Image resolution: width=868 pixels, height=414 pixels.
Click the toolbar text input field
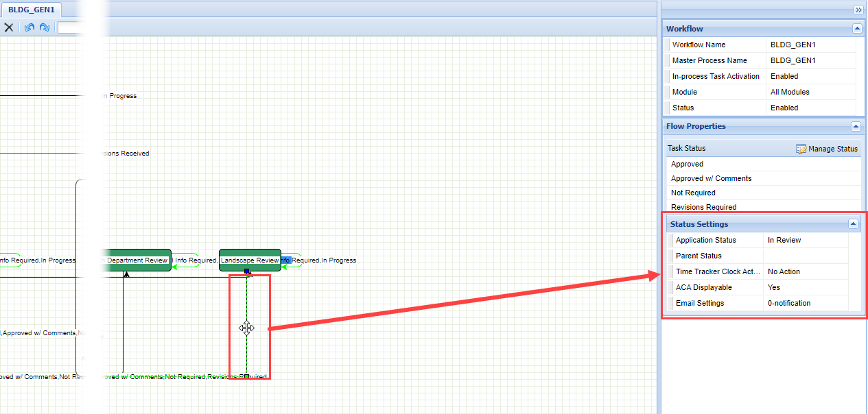72,27
